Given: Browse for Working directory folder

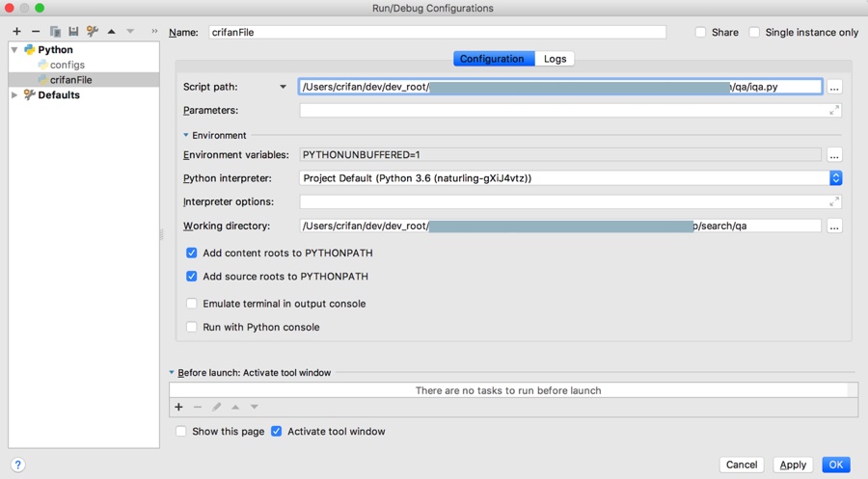Looking at the screenshot, I should (x=834, y=226).
